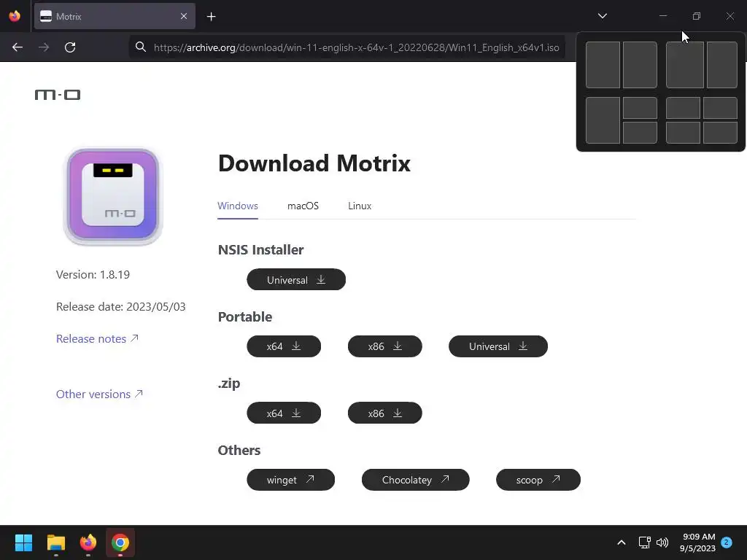Expand the list all tabs chevron

point(602,16)
